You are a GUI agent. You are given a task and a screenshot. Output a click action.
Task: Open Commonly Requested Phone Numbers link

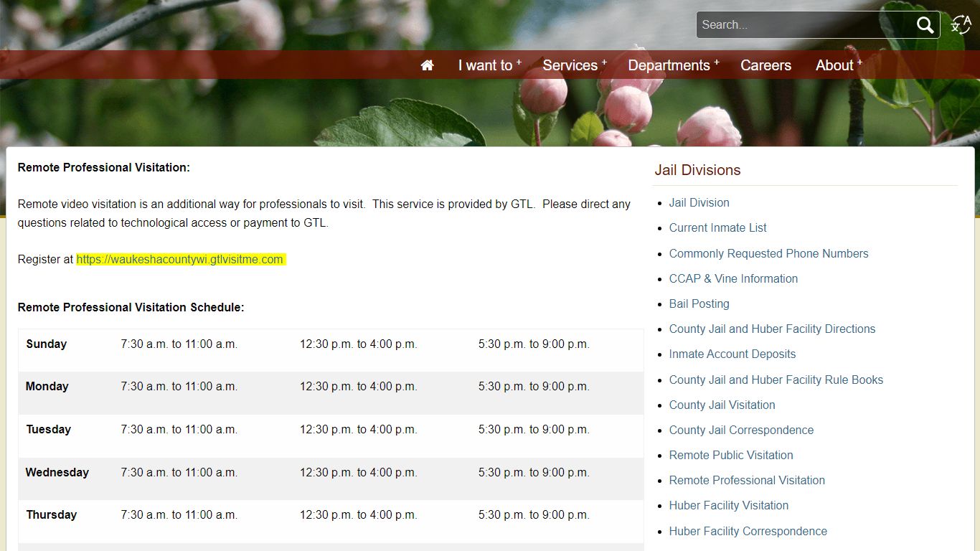point(768,254)
